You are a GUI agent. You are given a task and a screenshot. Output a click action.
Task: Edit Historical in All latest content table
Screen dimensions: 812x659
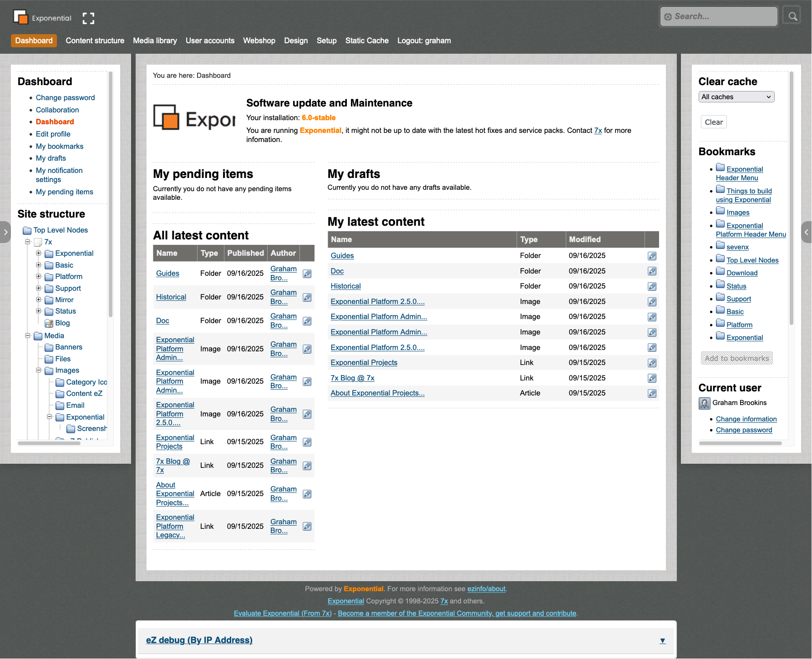pyautogui.click(x=307, y=297)
